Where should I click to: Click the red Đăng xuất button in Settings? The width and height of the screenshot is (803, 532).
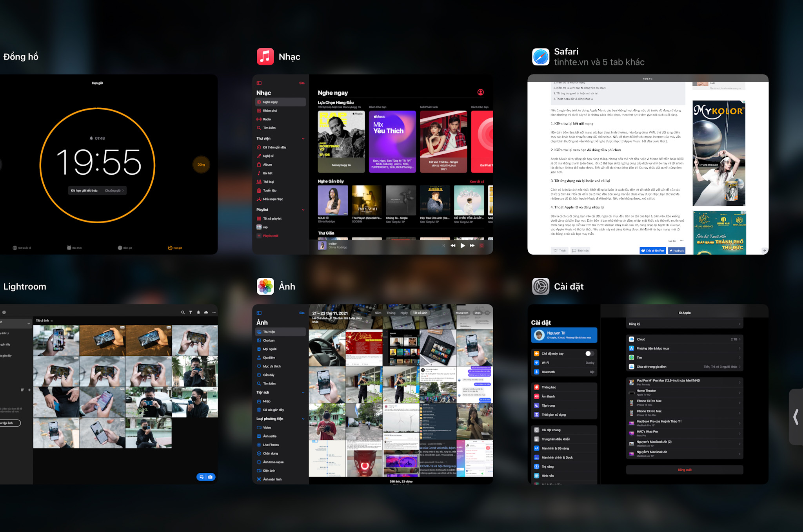[x=685, y=470]
